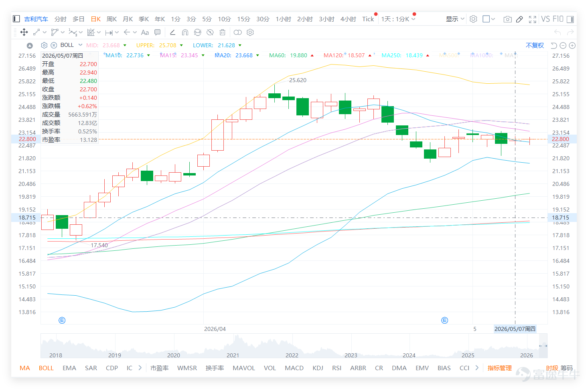This screenshot has width=588, height=389.
Task: Expand range ruler tool options arrow
Action: point(117,32)
